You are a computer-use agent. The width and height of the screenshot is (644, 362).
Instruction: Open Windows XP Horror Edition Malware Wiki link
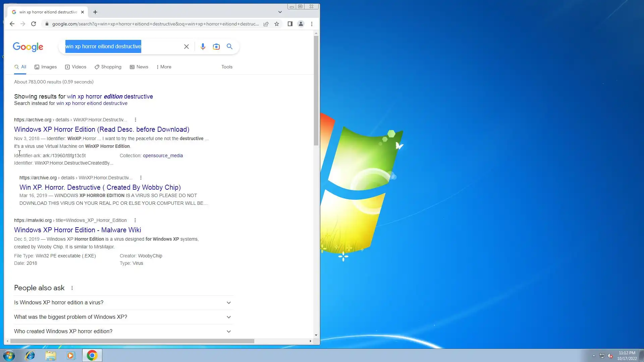click(x=77, y=230)
